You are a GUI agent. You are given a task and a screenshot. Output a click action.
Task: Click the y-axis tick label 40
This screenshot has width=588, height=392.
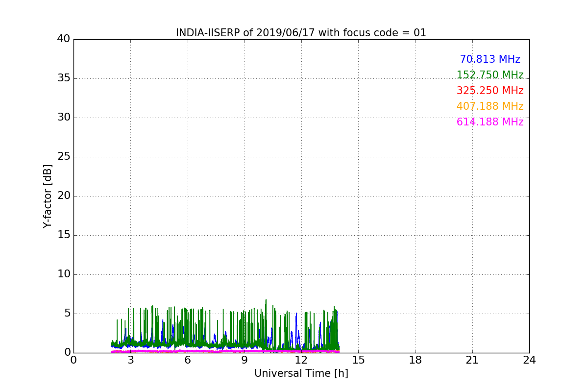[64, 39]
